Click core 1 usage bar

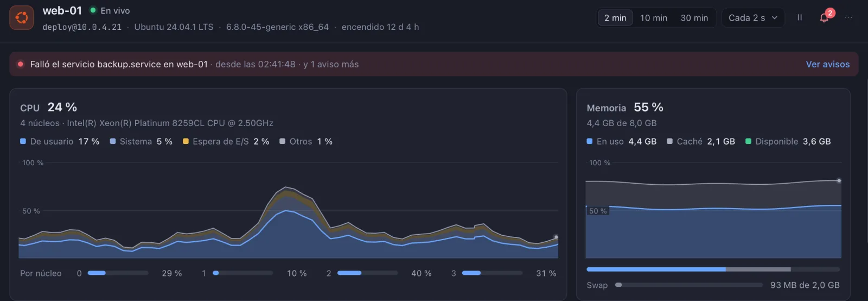click(x=242, y=273)
